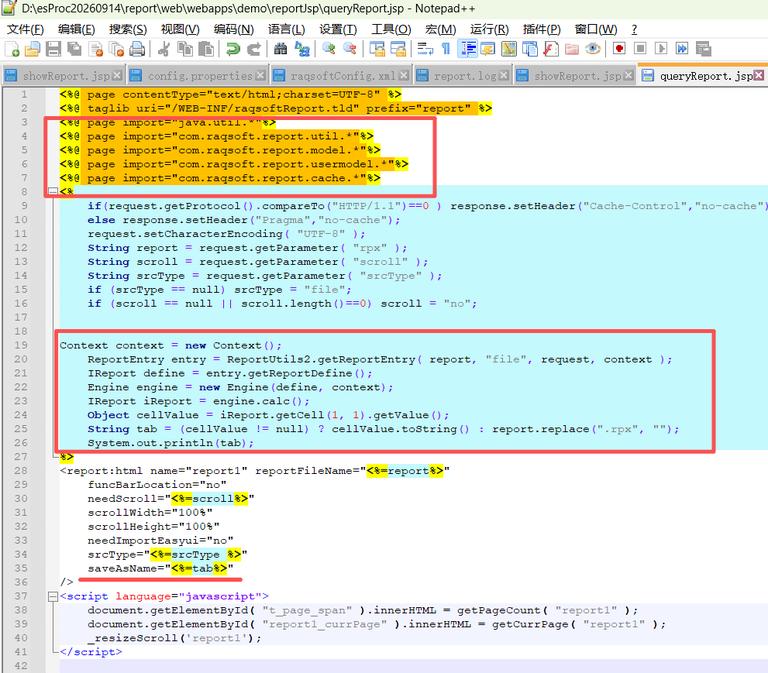Click the Zoom Out magnifier icon

(350, 49)
